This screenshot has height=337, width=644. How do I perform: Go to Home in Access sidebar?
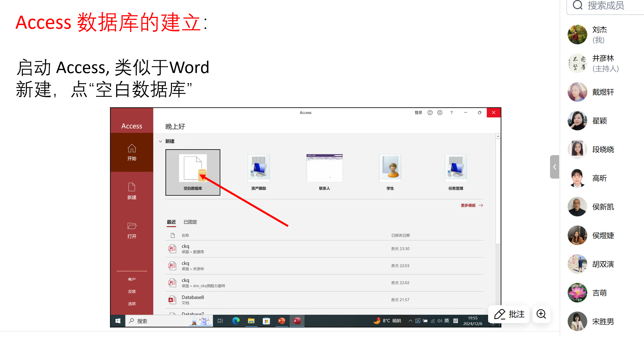click(132, 152)
